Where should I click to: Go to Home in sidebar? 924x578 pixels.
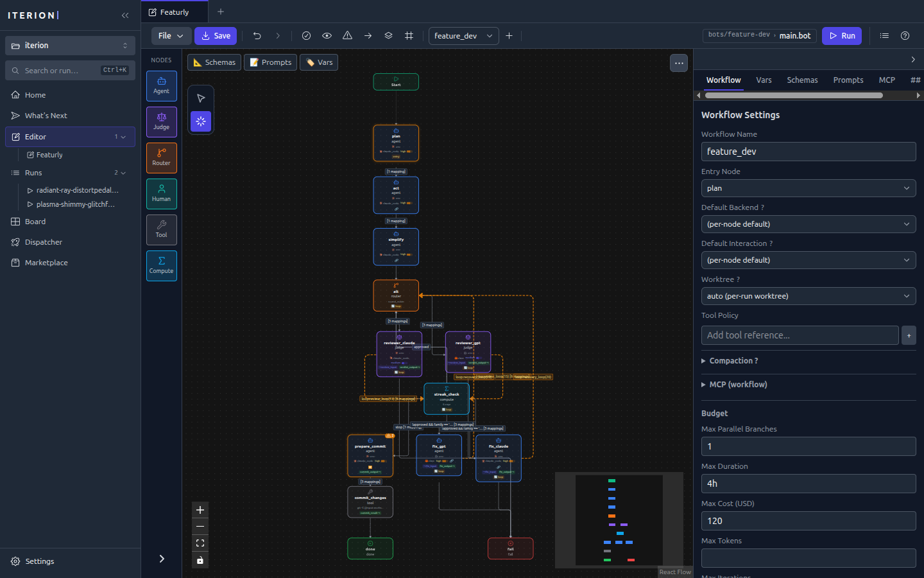click(71, 95)
